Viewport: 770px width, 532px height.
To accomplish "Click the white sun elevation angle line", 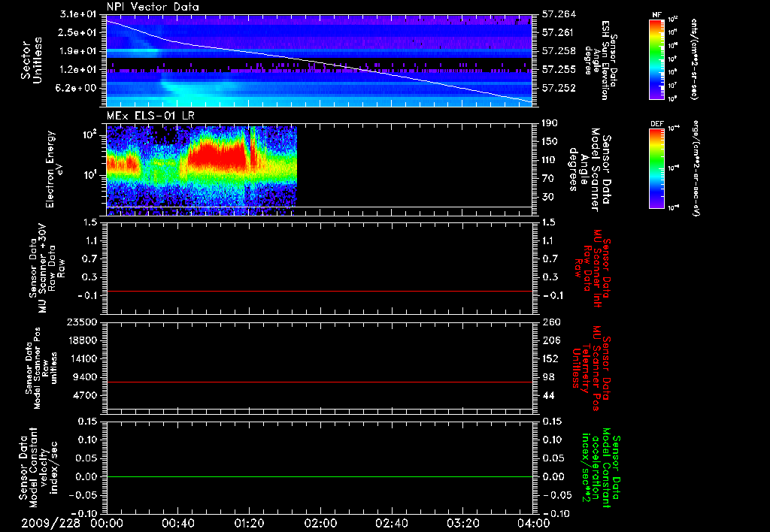I will point(319,62).
